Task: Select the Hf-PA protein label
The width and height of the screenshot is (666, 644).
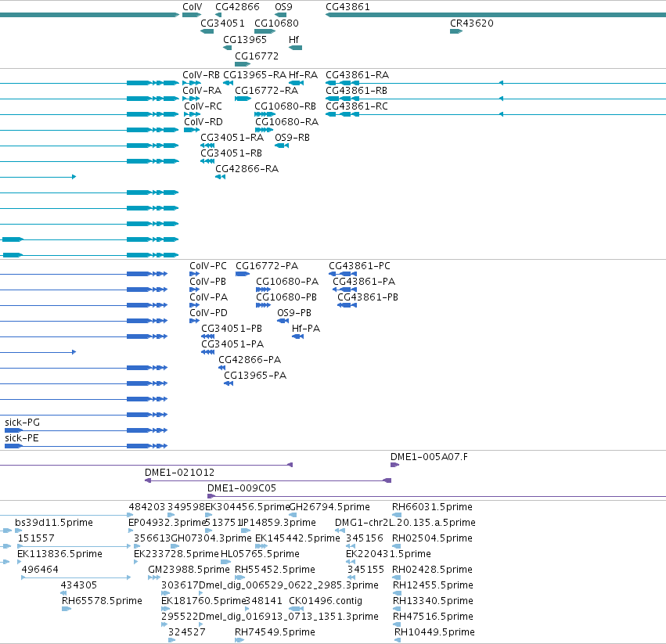Action: tap(306, 329)
